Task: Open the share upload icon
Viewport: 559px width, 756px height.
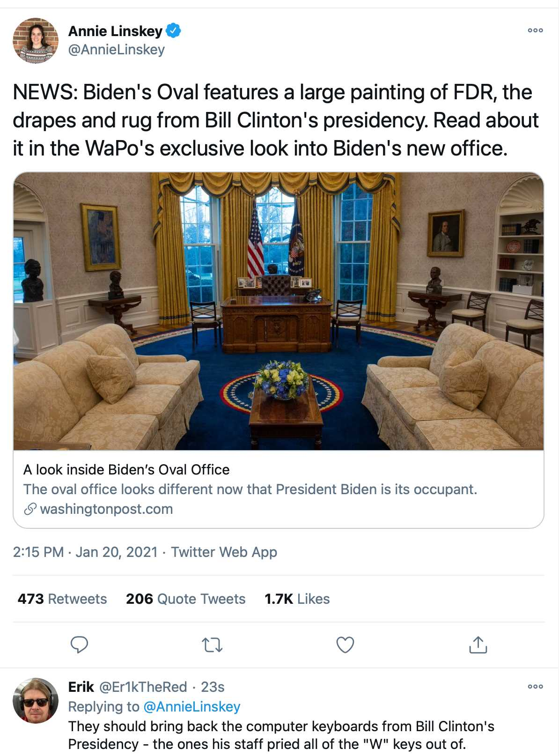Action: (x=478, y=645)
